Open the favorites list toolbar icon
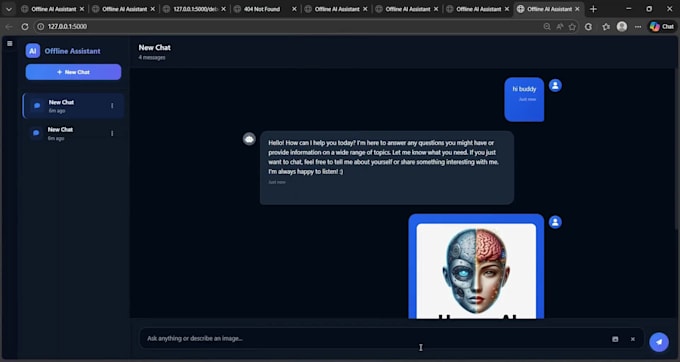The height and width of the screenshot is (362, 680). (606, 27)
